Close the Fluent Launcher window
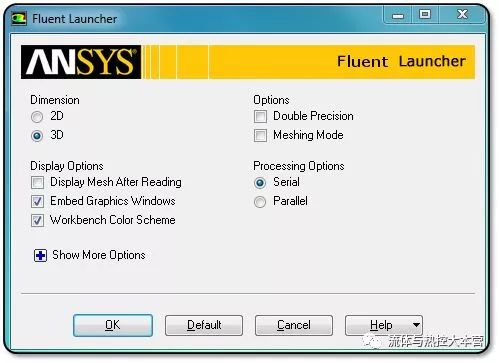This screenshot has width=499, height=363. click(x=462, y=15)
